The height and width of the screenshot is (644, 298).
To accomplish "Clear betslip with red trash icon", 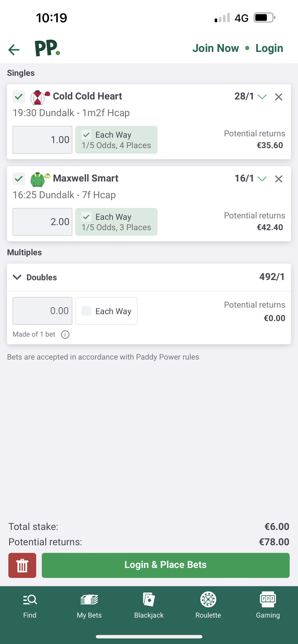I will [x=22, y=565].
